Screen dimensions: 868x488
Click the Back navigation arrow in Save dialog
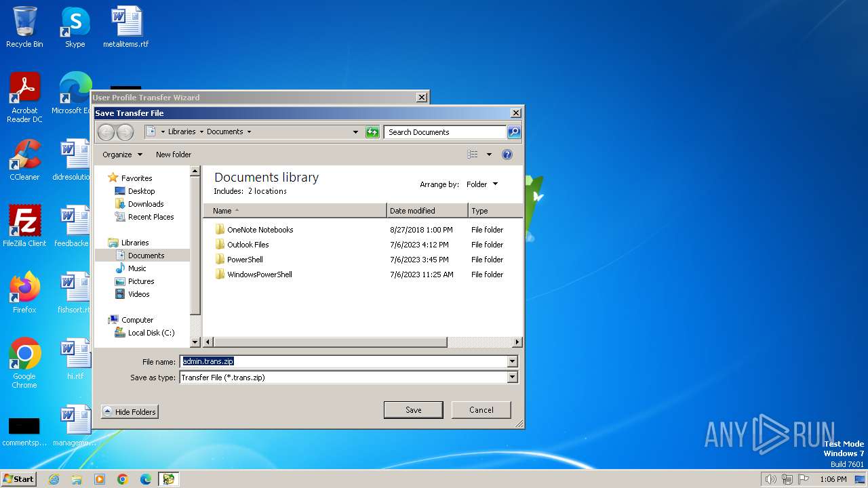(x=106, y=132)
